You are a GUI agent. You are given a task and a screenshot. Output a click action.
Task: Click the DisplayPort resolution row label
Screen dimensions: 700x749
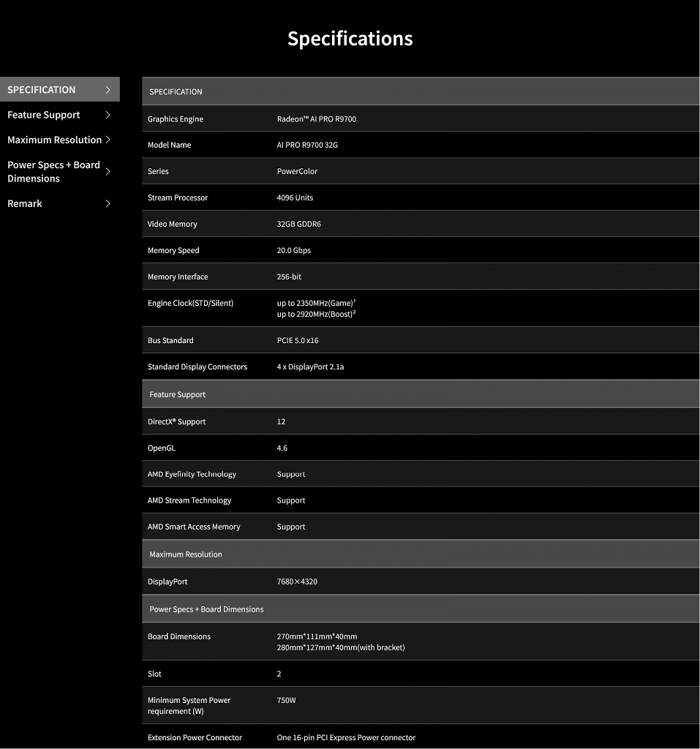pos(168,581)
